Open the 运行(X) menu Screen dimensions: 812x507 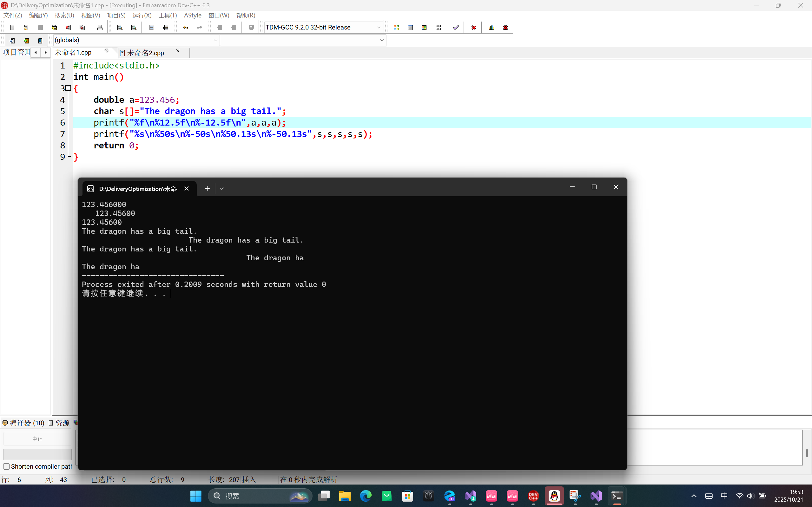pos(142,16)
